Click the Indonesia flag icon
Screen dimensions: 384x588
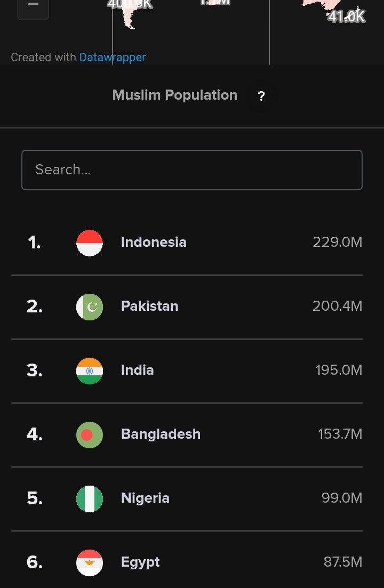click(90, 243)
